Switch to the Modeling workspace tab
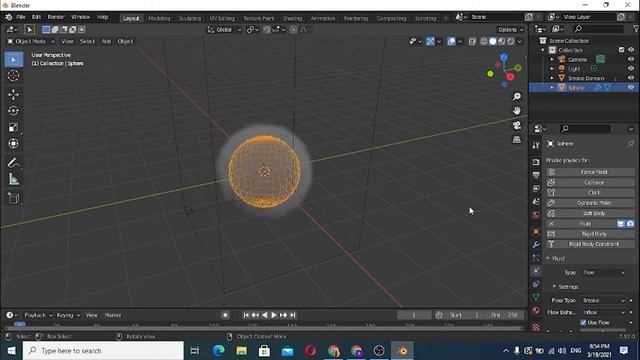 pos(159,18)
